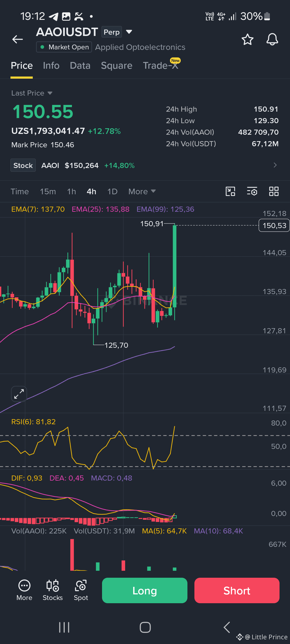Viewport: 290px width, 644px height.
Task: Tap Android home button
Action: [x=145, y=627]
